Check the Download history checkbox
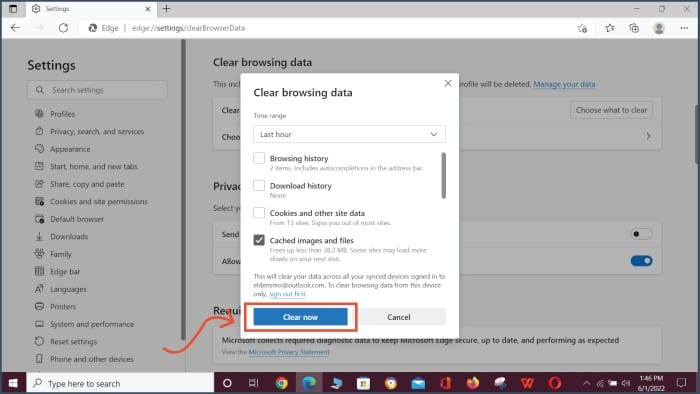This screenshot has width=700, height=394. click(259, 185)
